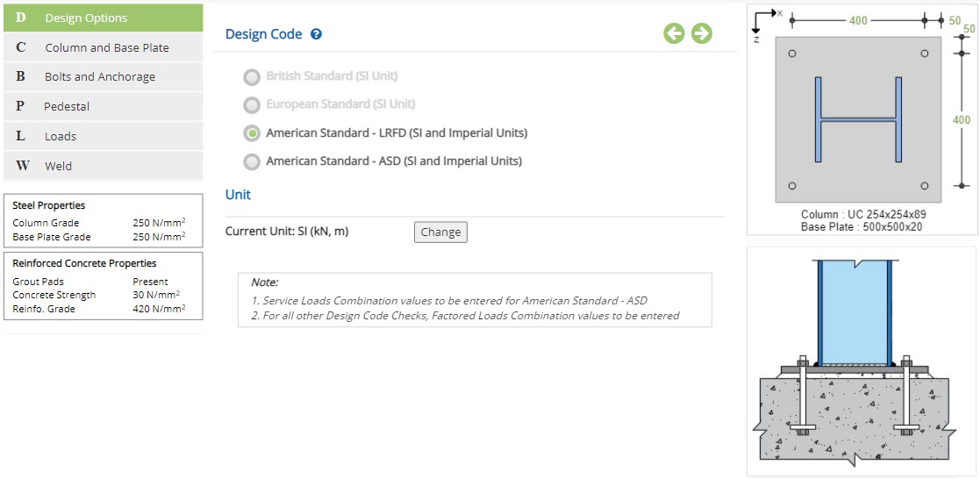Screen dimensions: 980x479
Task: Open the Design Code help icon
Action: 316,34
